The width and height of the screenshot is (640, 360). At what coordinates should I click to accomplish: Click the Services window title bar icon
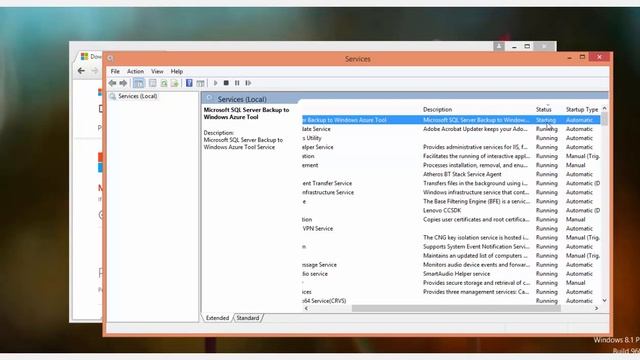pyautogui.click(x=110, y=59)
